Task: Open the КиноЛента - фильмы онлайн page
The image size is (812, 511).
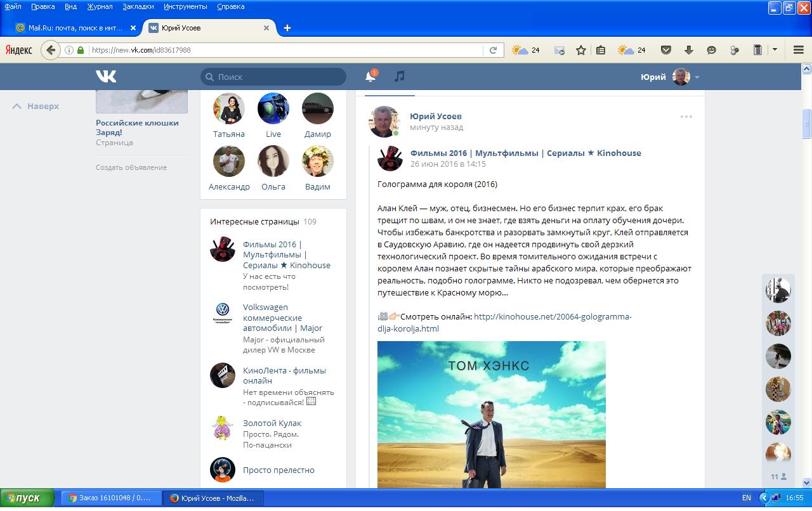Action: tap(284, 375)
